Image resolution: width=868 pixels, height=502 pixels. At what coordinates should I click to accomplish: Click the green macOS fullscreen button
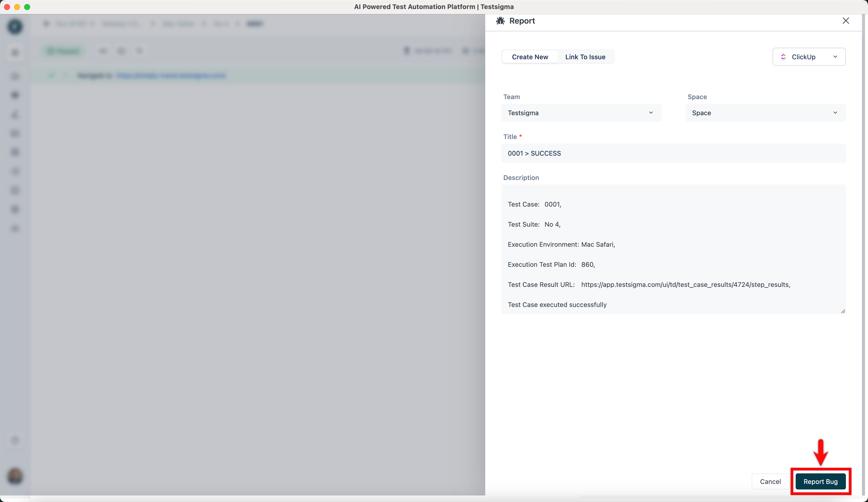(x=27, y=7)
